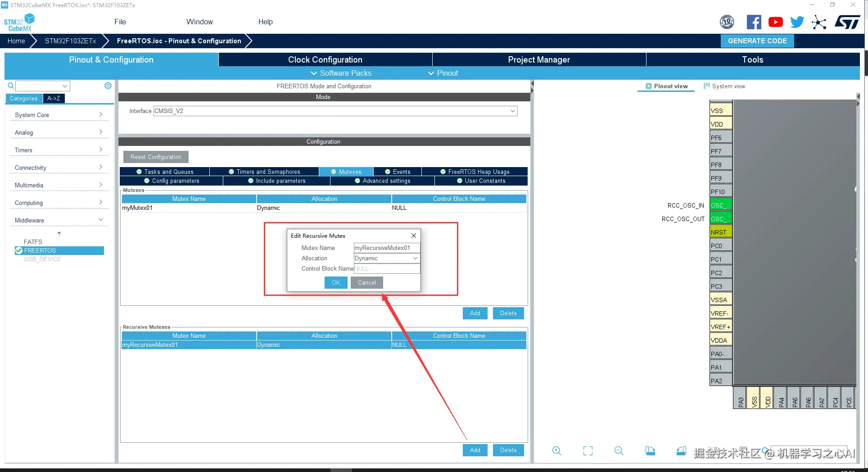Viewport: 868px width, 472px height.
Task: Open the peripheral search combo box
Action: [43, 86]
